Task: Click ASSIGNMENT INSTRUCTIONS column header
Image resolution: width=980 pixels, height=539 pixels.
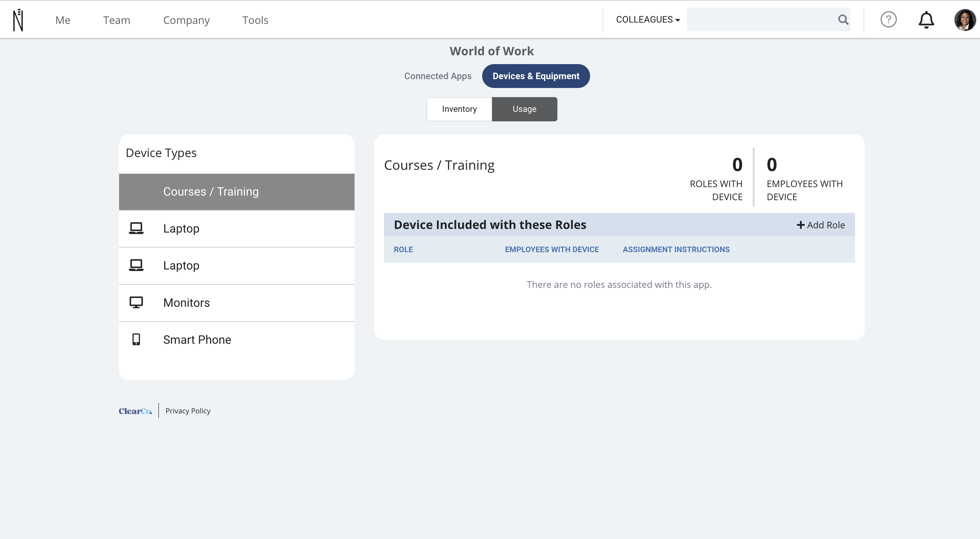Action: click(676, 250)
